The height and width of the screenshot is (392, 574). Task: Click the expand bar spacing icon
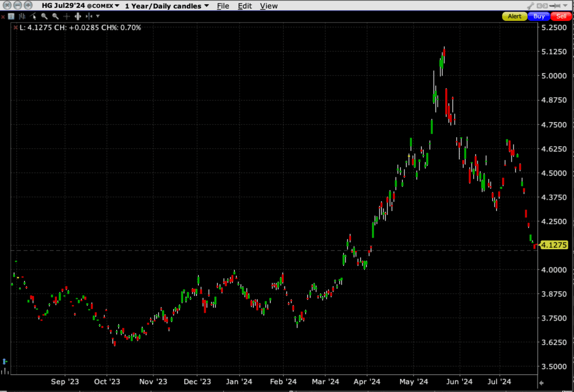[77, 16]
